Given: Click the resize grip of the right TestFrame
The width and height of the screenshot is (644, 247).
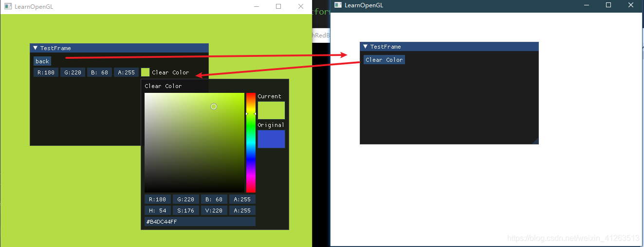Looking at the screenshot, I should coord(535,141).
